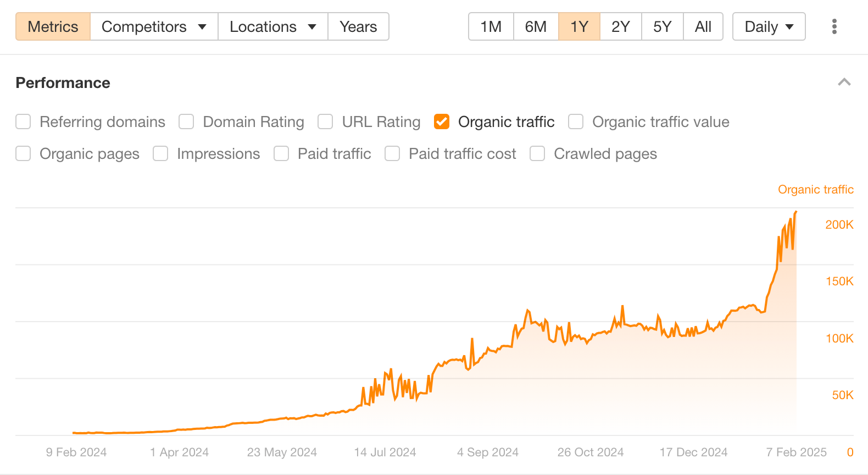The height and width of the screenshot is (475, 868).
Task: Enable the Organic traffic value checkbox
Action: pyautogui.click(x=575, y=121)
